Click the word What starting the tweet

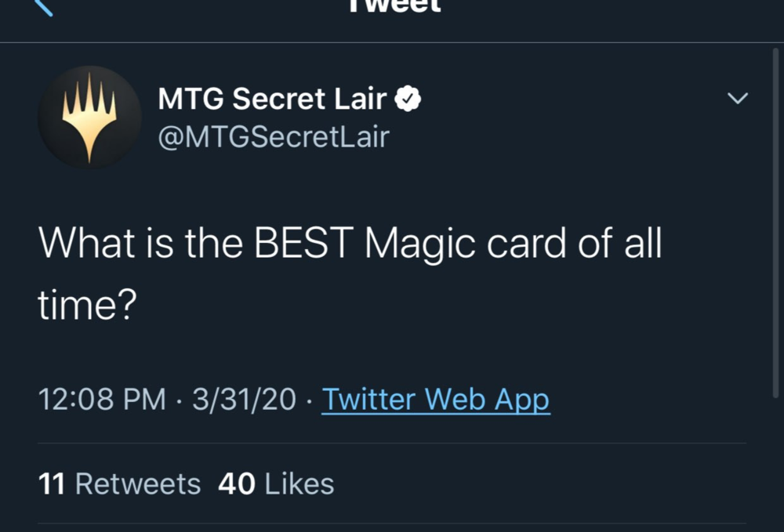point(85,245)
